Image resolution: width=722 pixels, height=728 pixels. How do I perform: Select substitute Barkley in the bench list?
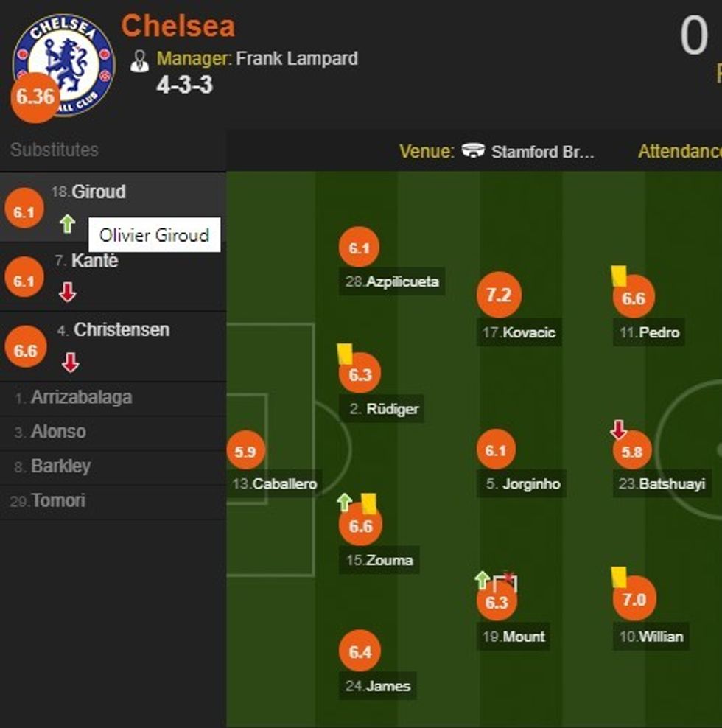(x=60, y=466)
